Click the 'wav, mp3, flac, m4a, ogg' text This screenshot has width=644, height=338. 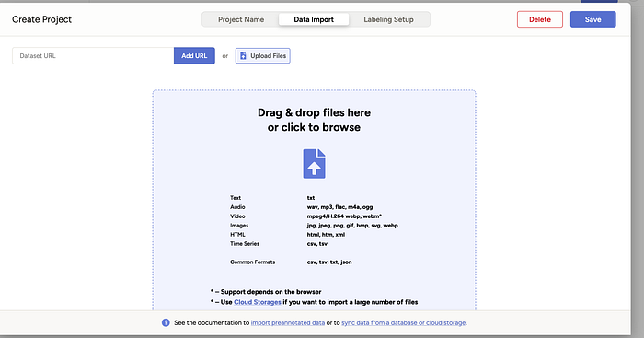click(x=340, y=207)
